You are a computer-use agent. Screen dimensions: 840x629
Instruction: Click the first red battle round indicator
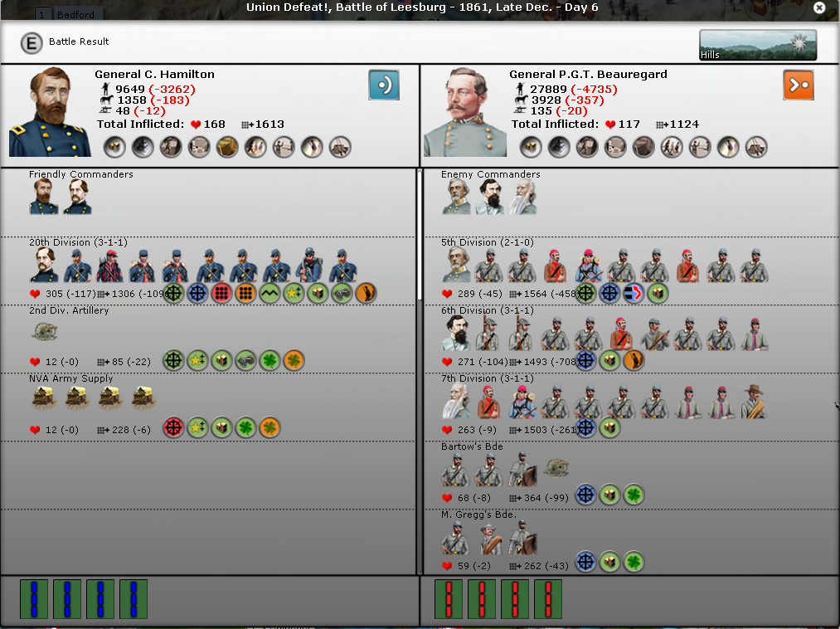pyautogui.click(x=449, y=599)
